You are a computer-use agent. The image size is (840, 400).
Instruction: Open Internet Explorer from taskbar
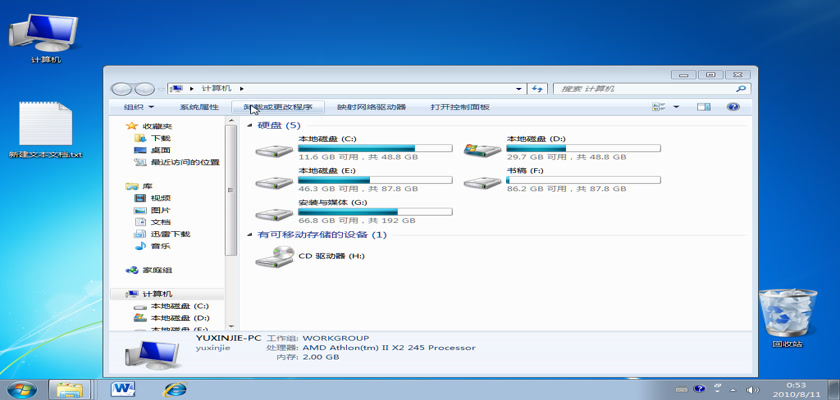[175, 388]
